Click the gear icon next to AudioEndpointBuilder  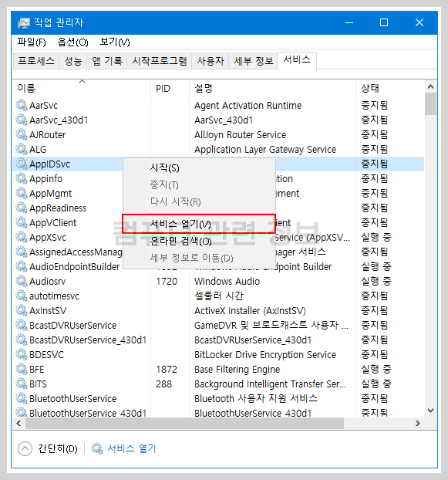(22, 267)
